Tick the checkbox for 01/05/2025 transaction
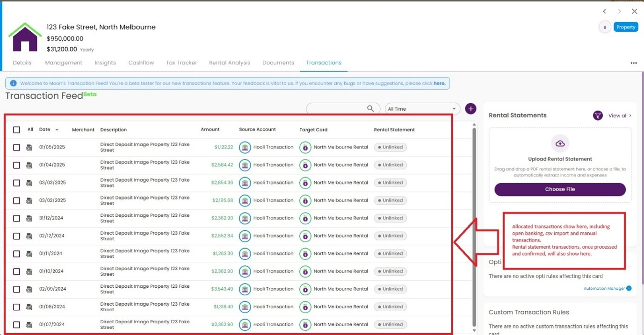The height and width of the screenshot is (335, 644). coord(16,147)
